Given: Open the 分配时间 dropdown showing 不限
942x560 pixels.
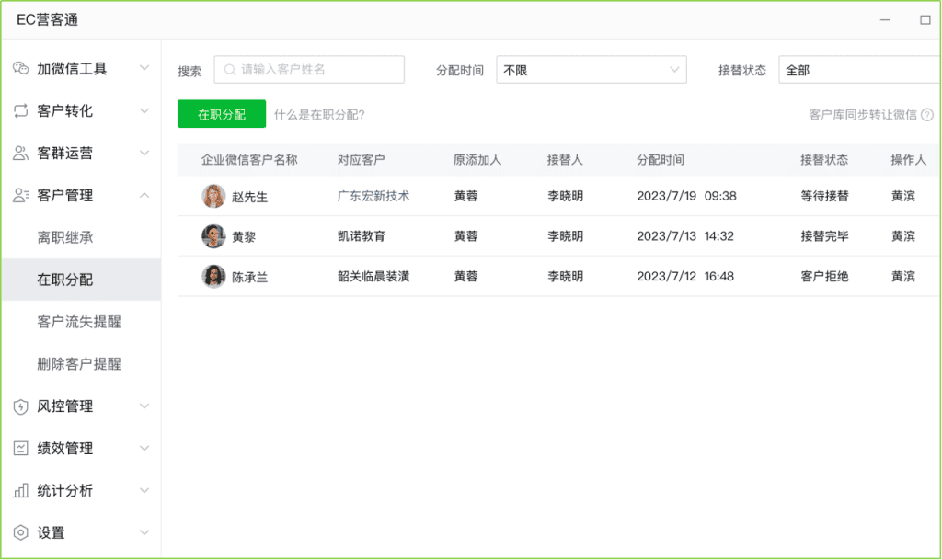Looking at the screenshot, I should coord(591,70).
